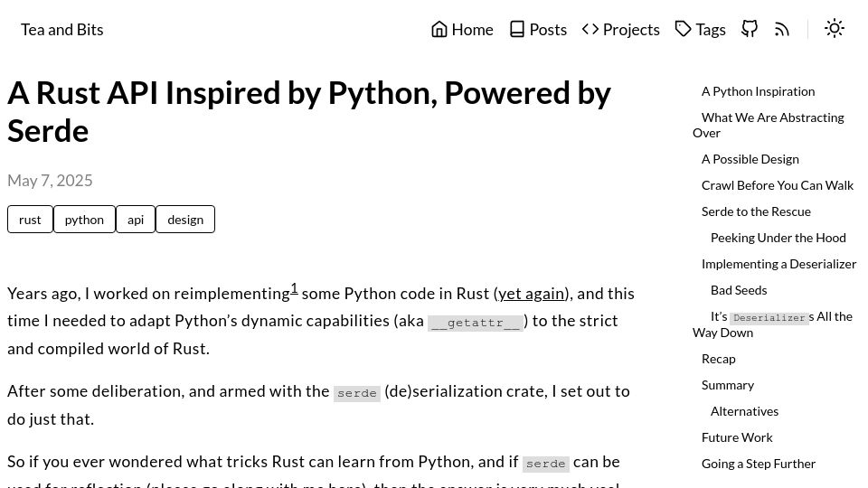Click the Posts book icon
868x488 pixels.
point(517,29)
